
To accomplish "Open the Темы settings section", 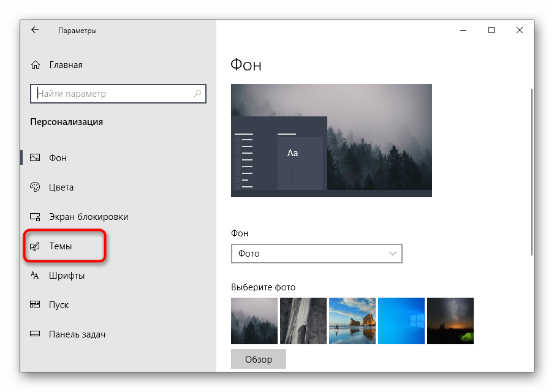I will point(61,246).
